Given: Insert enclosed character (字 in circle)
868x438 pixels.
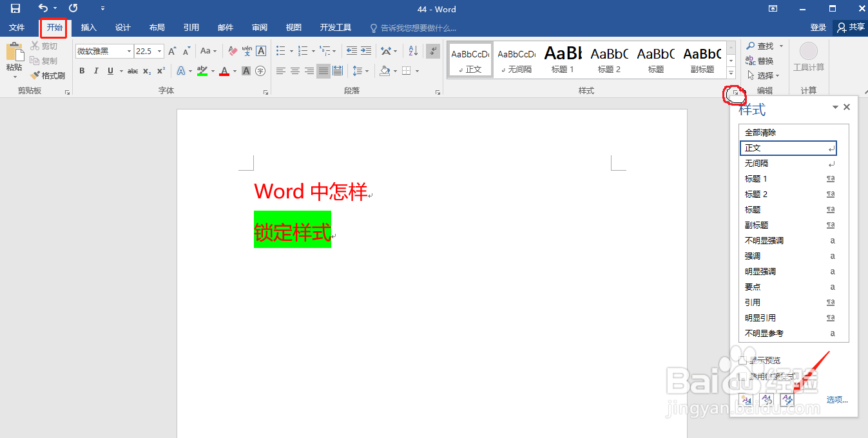Looking at the screenshot, I should pyautogui.click(x=260, y=71).
